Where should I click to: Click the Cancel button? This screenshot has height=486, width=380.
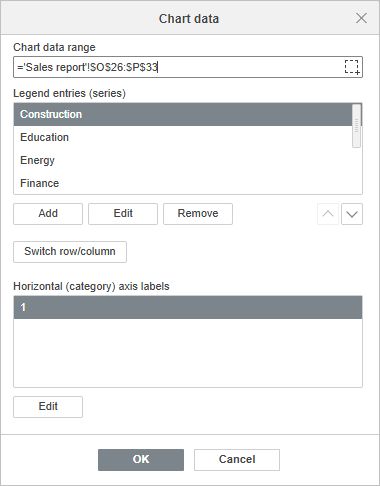pos(237,460)
